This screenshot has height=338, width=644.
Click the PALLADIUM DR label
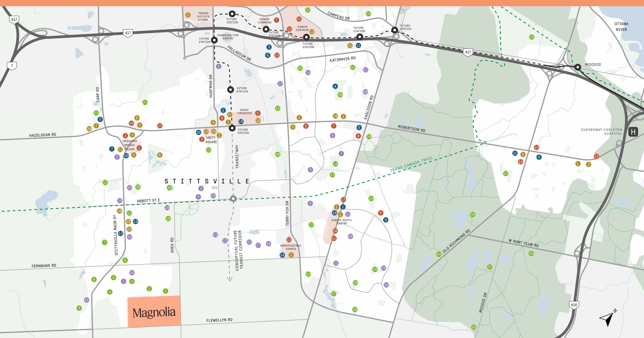tap(239, 53)
